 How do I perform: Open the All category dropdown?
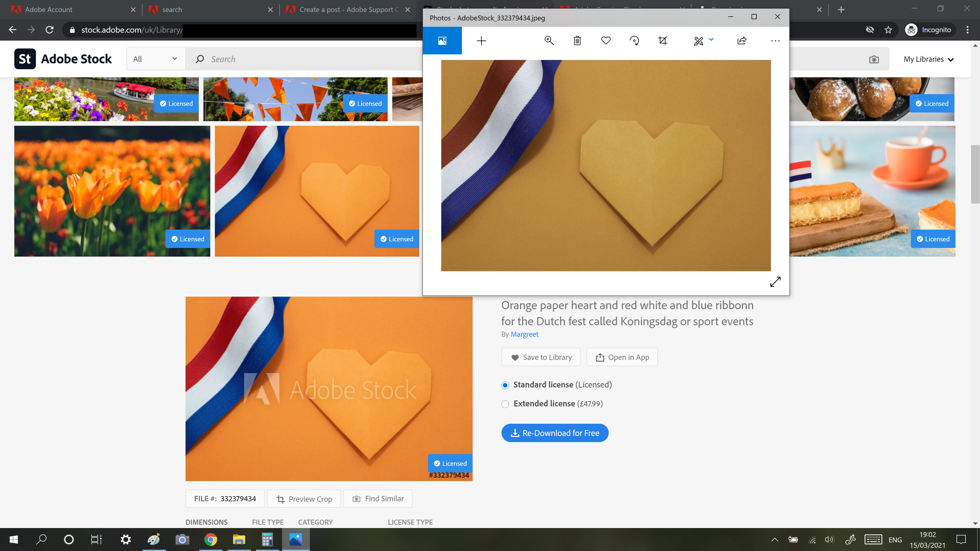155,59
